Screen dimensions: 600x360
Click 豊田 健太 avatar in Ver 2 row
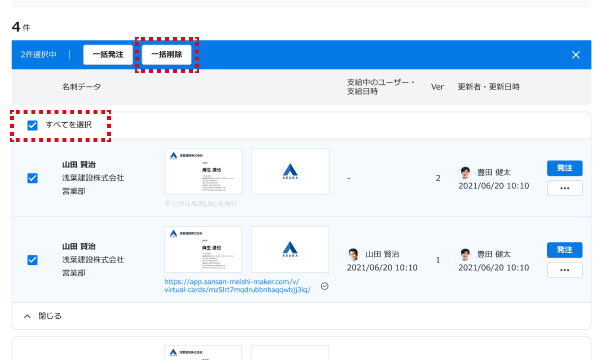tap(465, 173)
